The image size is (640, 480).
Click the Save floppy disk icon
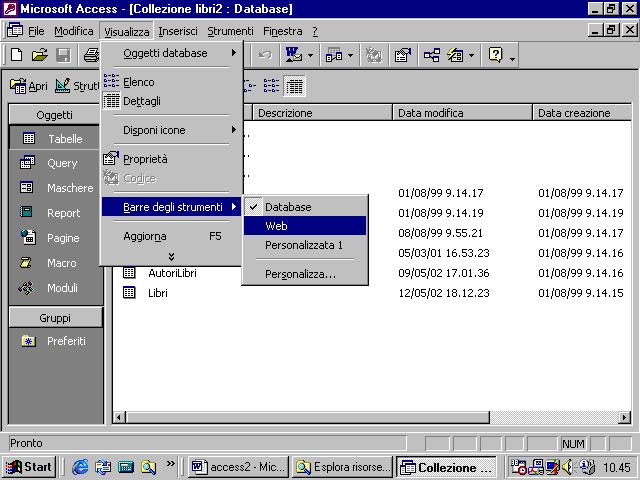[63, 55]
